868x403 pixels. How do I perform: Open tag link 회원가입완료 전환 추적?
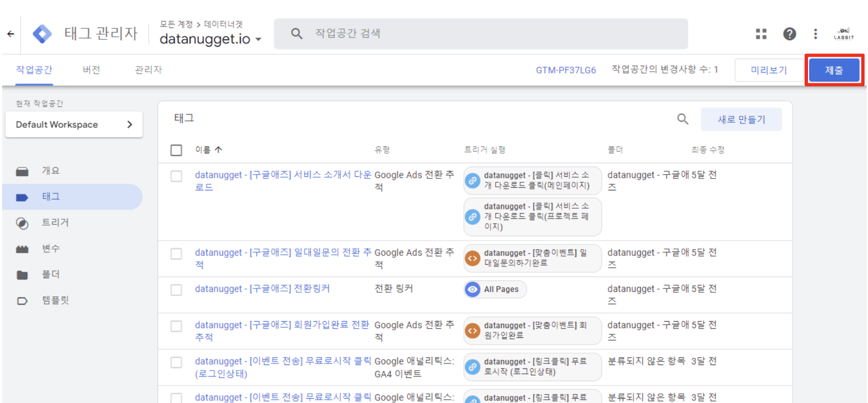[x=282, y=331]
